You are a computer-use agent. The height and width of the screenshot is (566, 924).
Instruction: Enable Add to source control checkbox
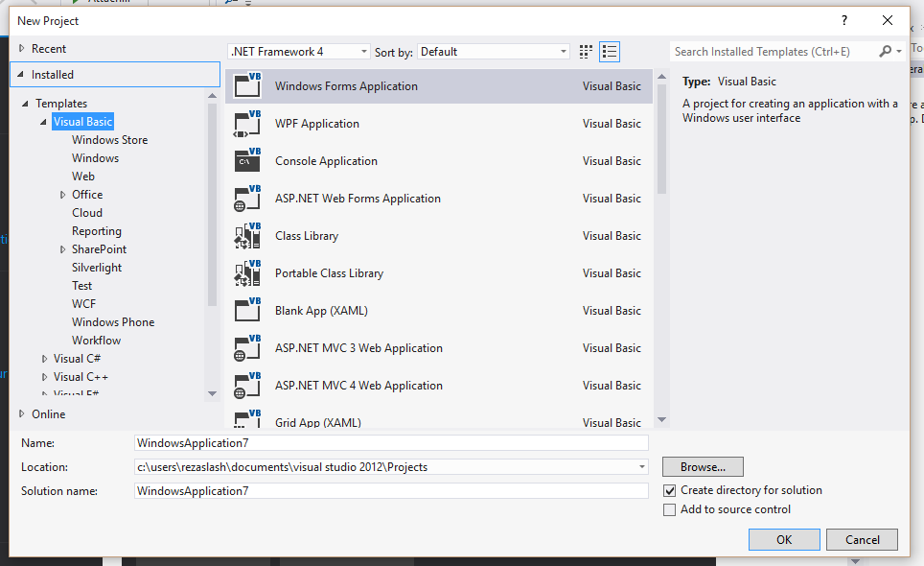click(669, 510)
